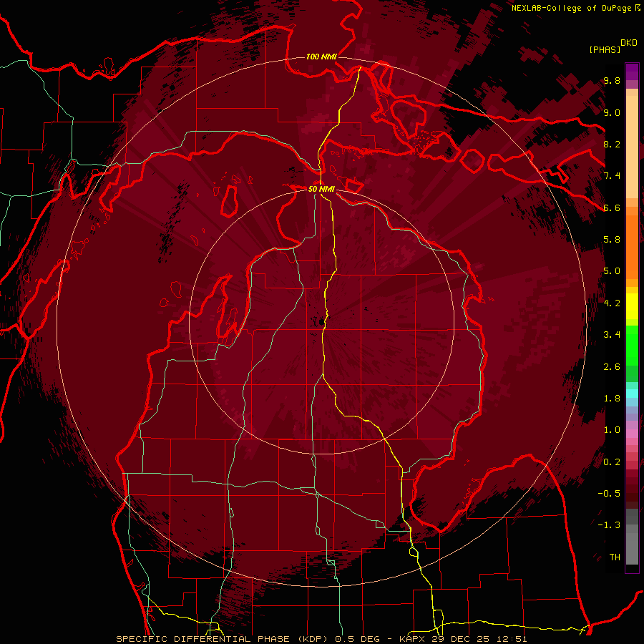This screenshot has height=644, width=644.
Task: Click the 7.4 scale value
Action: (x=612, y=176)
